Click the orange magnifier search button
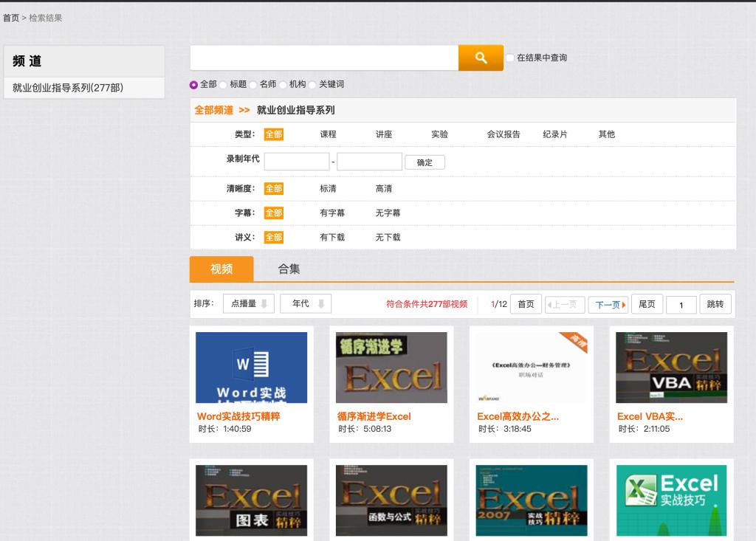Screen dimensions: 756x541 pos(481,58)
